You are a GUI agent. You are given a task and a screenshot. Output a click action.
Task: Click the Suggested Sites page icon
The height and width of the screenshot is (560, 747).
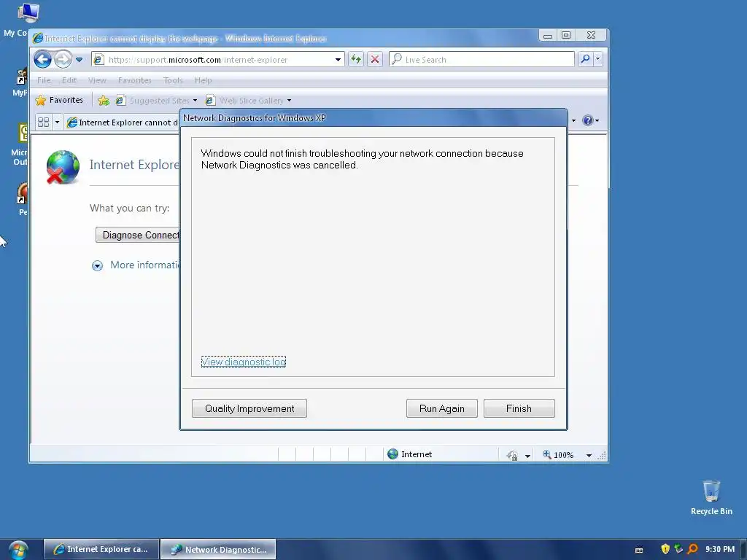(120, 101)
